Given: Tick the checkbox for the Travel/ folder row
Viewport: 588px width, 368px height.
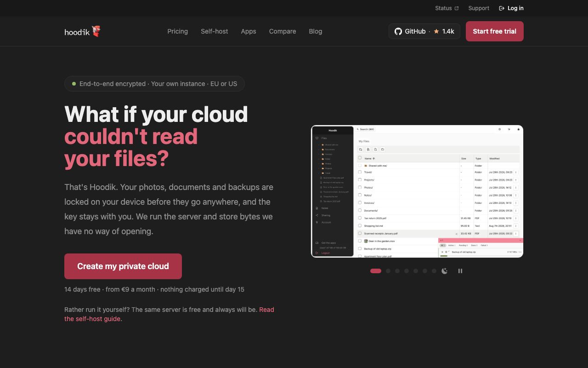Looking at the screenshot, I should (360, 172).
